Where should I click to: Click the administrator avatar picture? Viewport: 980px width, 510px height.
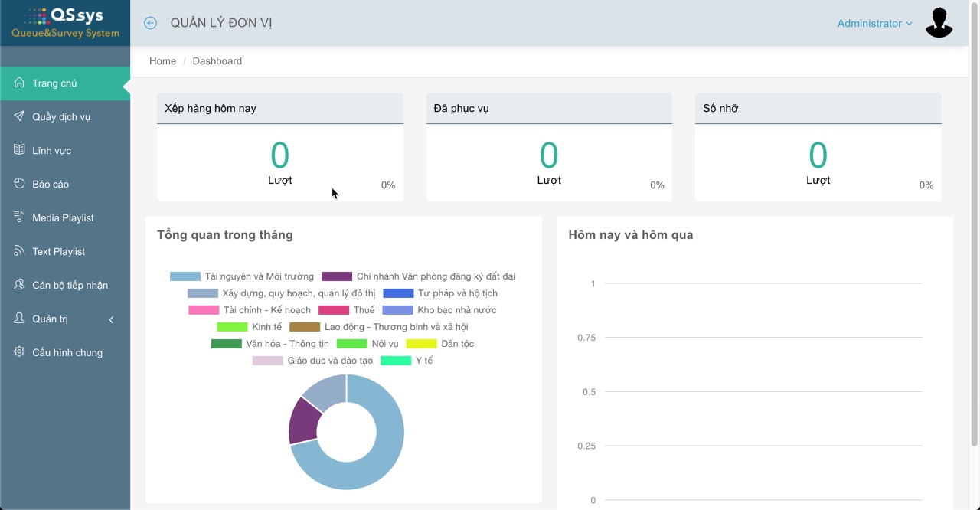[x=939, y=23]
